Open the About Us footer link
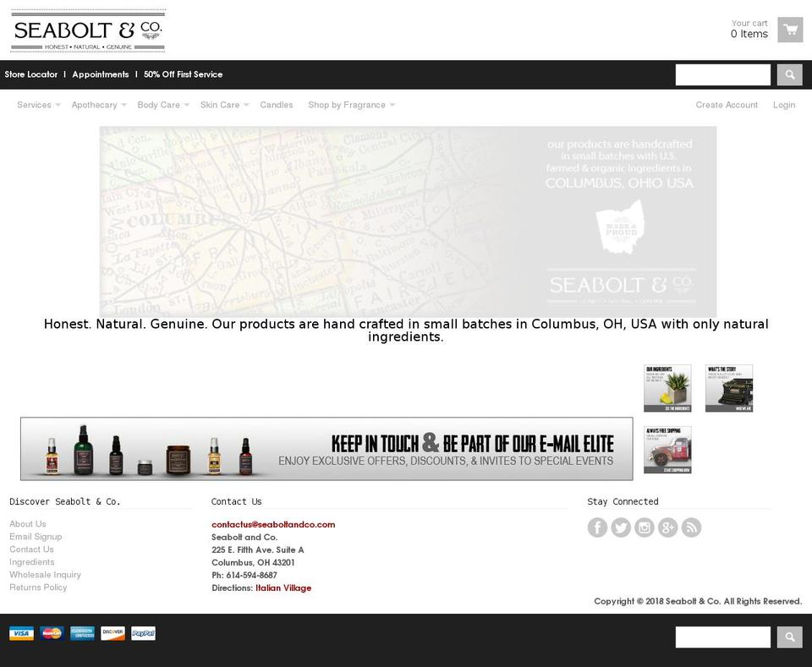Screen dimensions: 812x667 (27, 524)
